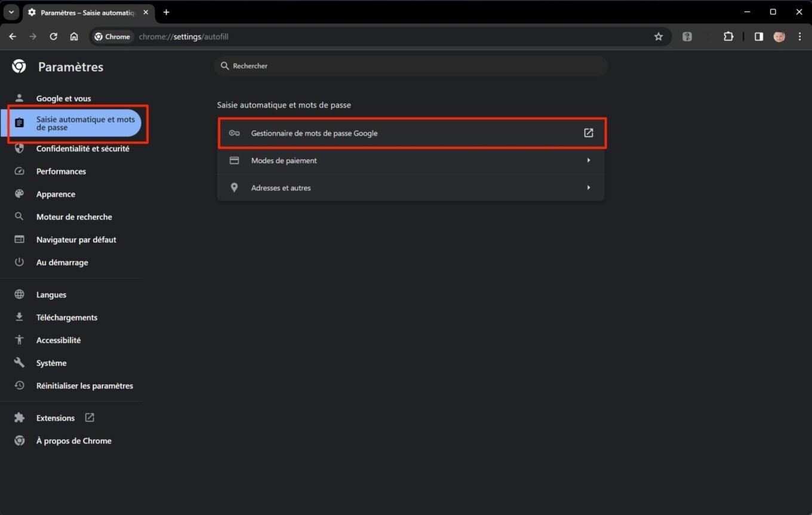Click the shield icon for Confidentialité
This screenshot has height=515, width=812.
coord(19,149)
